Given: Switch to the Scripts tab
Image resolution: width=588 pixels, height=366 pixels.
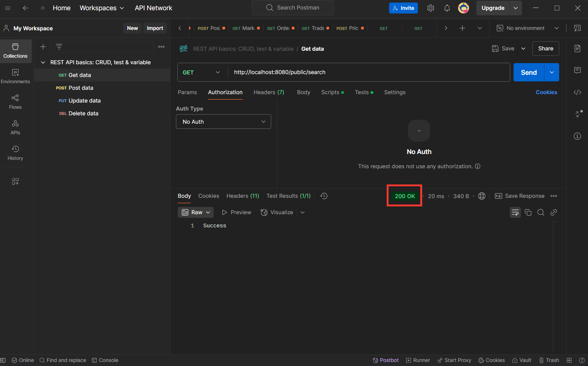Looking at the screenshot, I should pos(332,92).
